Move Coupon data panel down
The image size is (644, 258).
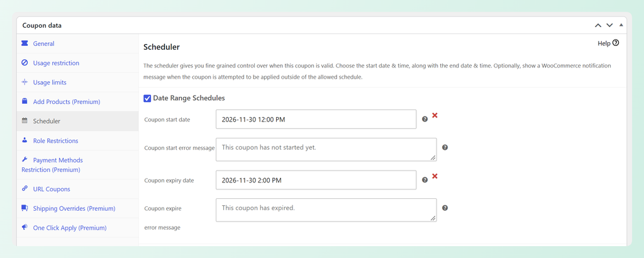pos(609,25)
